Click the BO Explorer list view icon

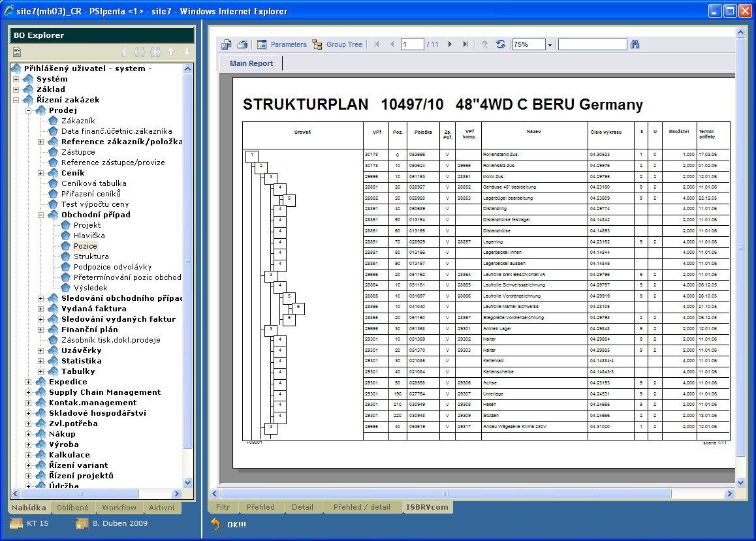(x=17, y=52)
